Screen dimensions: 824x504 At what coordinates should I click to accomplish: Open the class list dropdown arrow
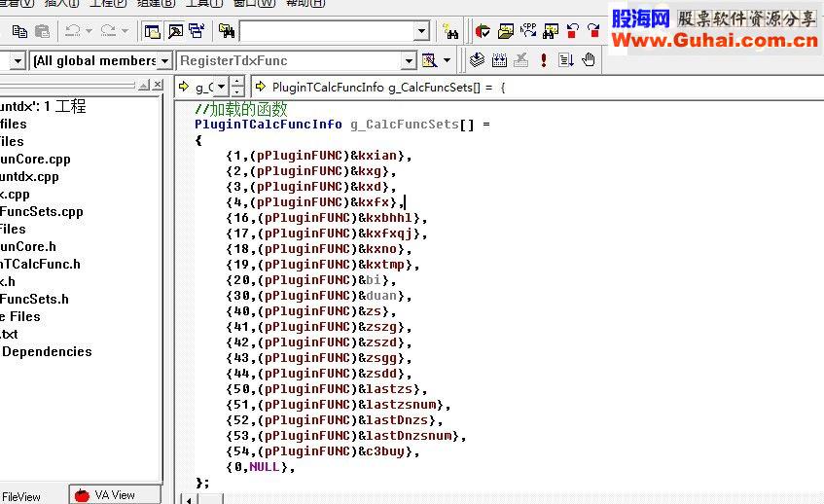(18, 61)
